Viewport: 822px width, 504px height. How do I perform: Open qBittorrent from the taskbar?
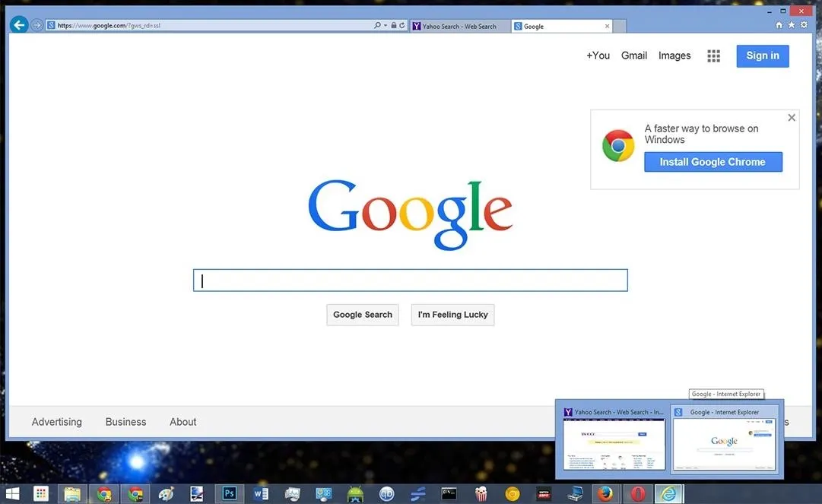point(386,493)
